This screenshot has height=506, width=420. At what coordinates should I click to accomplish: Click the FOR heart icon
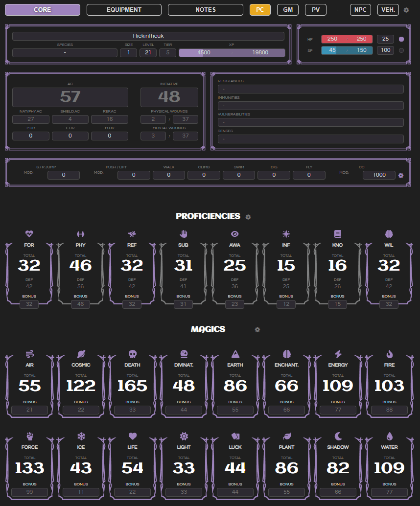(29, 234)
